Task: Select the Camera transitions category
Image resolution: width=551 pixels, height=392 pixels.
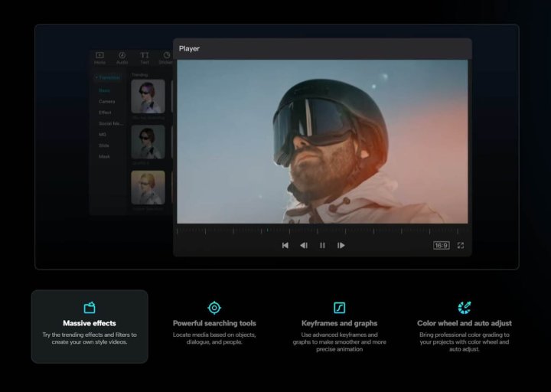Action: pyautogui.click(x=106, y=101)
